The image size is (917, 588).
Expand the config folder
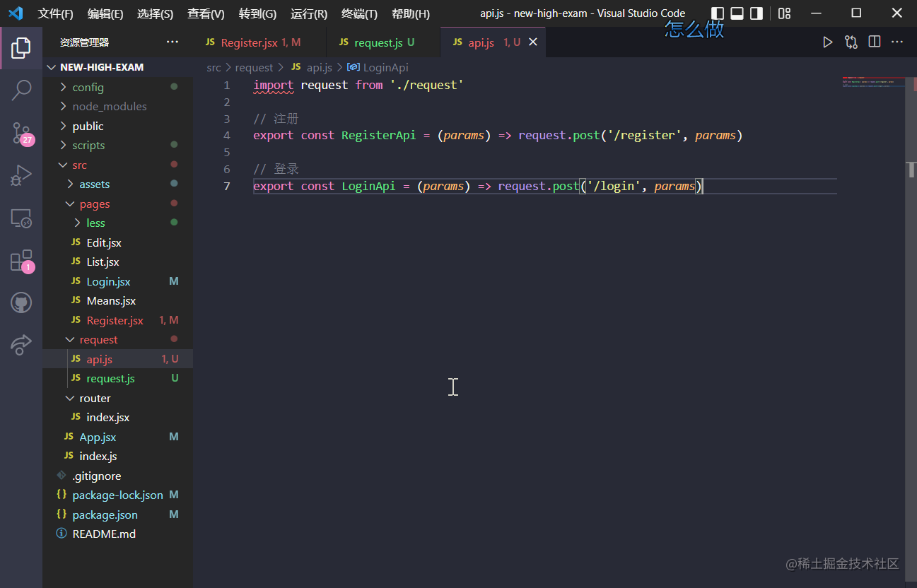tap(88, 87)
